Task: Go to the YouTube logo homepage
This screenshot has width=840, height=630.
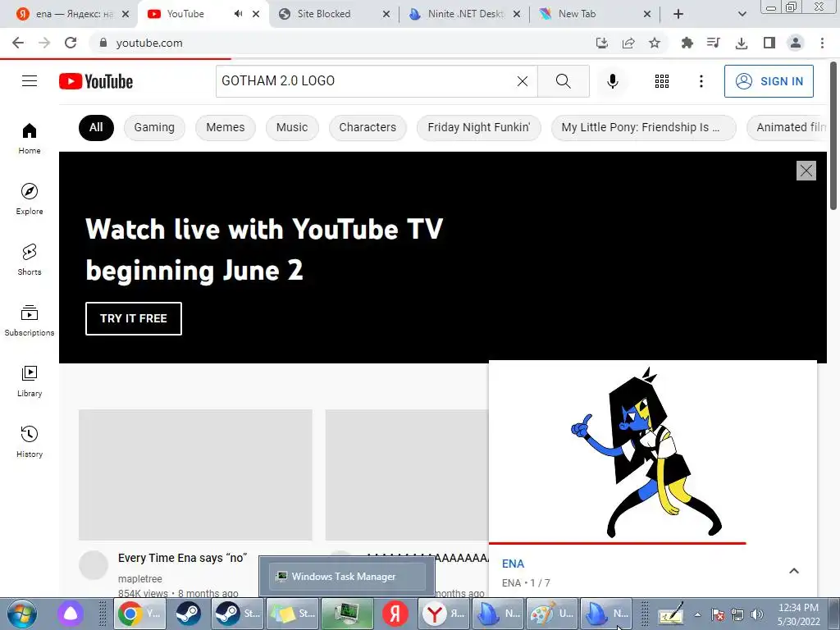Action: 96,81
